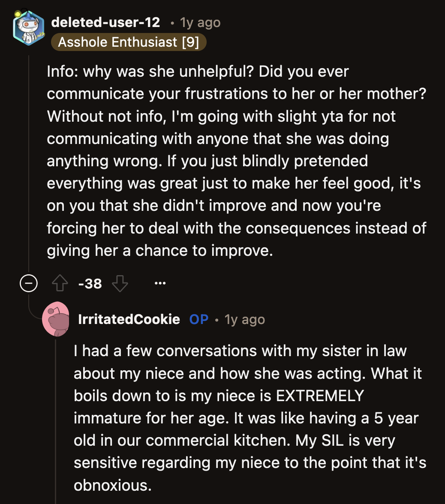Screen dimensions: 445x504
Task: Open deleted-user-12's profile
Action: tap(105, 22)
